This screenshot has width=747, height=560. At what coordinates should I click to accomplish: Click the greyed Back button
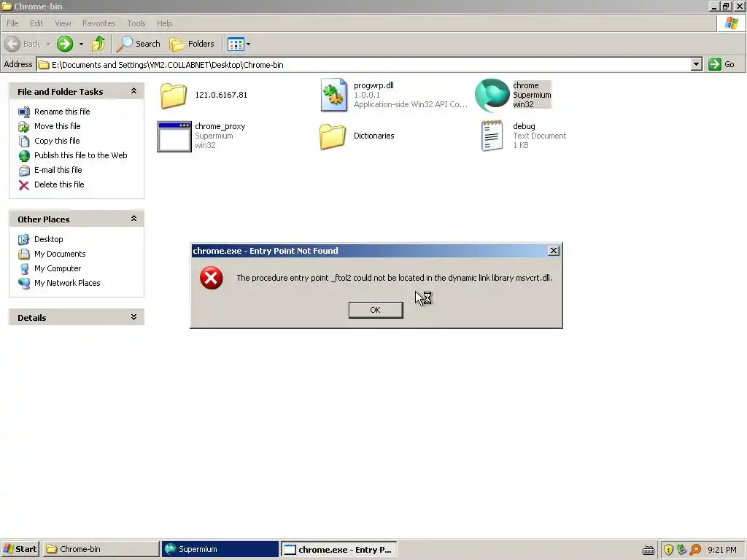(23, 44)
